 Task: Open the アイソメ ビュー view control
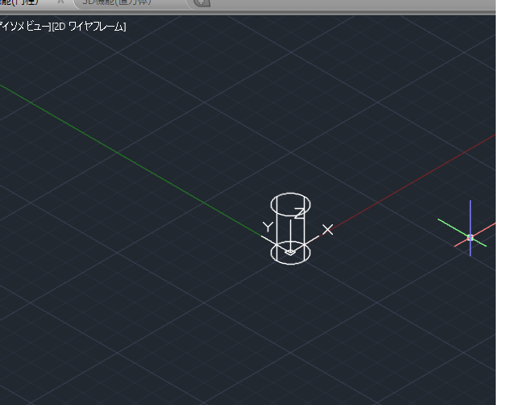(x=25, y=27)
